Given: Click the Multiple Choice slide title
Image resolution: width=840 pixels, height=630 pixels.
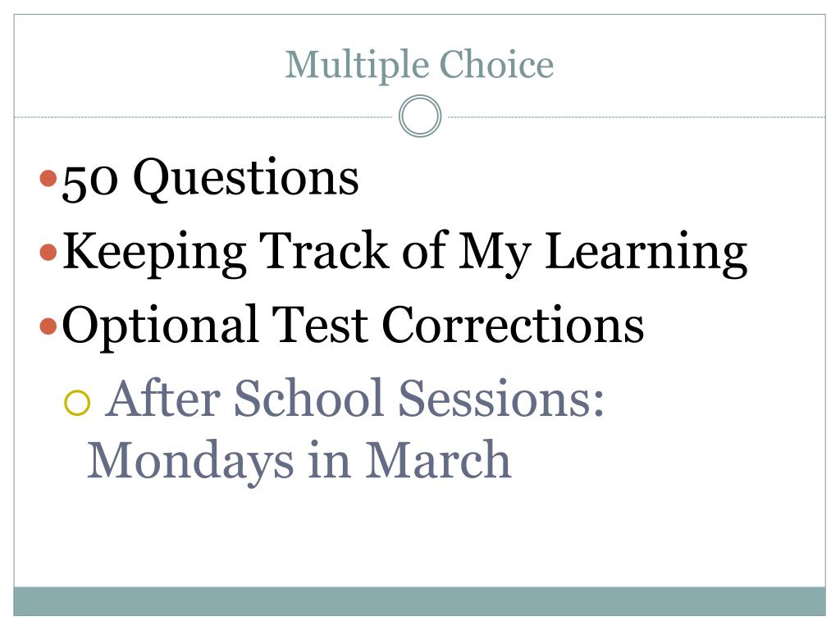Looking at the screenshot, I should point(419,66).
